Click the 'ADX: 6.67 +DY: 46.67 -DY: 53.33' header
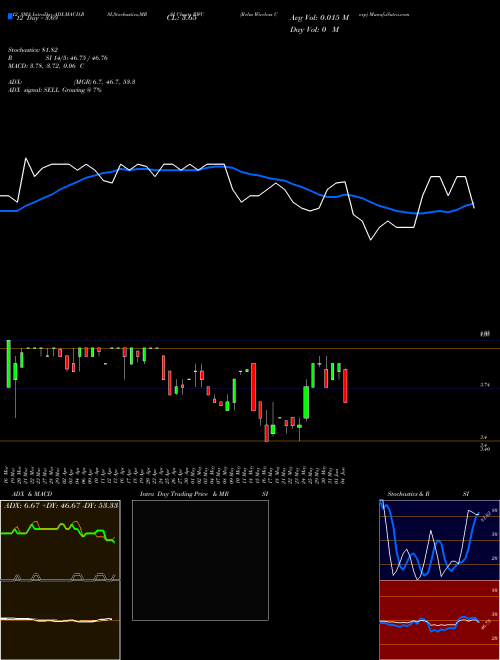The height and width of the screenshot is (660, 500). click(x=61, y=505)
